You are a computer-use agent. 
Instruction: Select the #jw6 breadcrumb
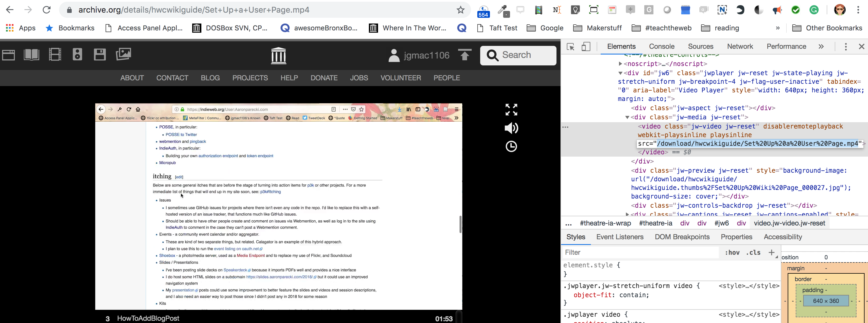(x=721, y=223)
